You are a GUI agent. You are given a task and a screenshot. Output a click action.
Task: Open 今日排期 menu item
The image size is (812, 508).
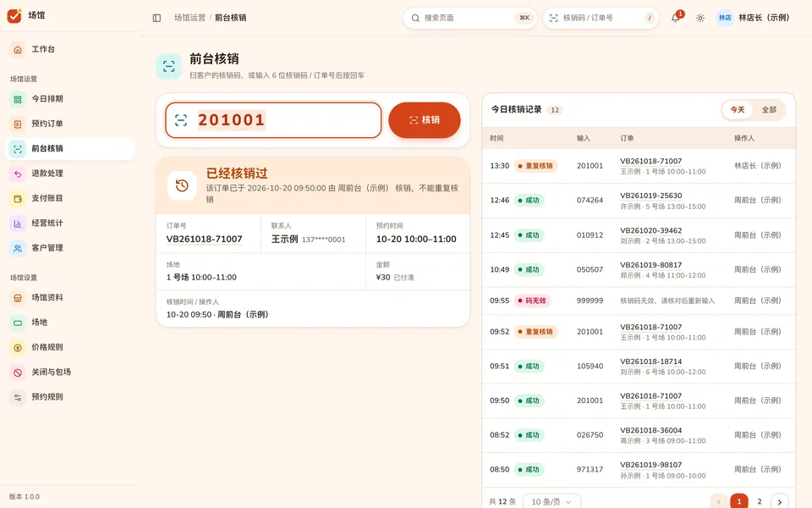[70, 99]
